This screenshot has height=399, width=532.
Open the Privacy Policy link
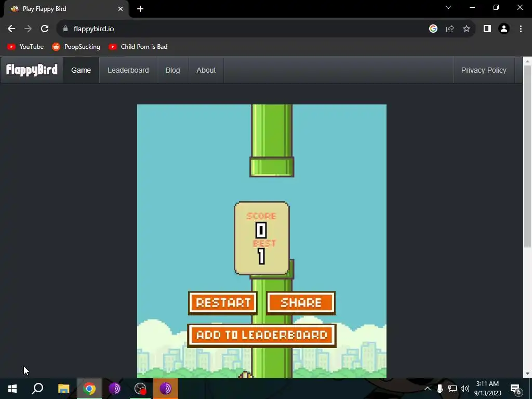pos(484,70)
